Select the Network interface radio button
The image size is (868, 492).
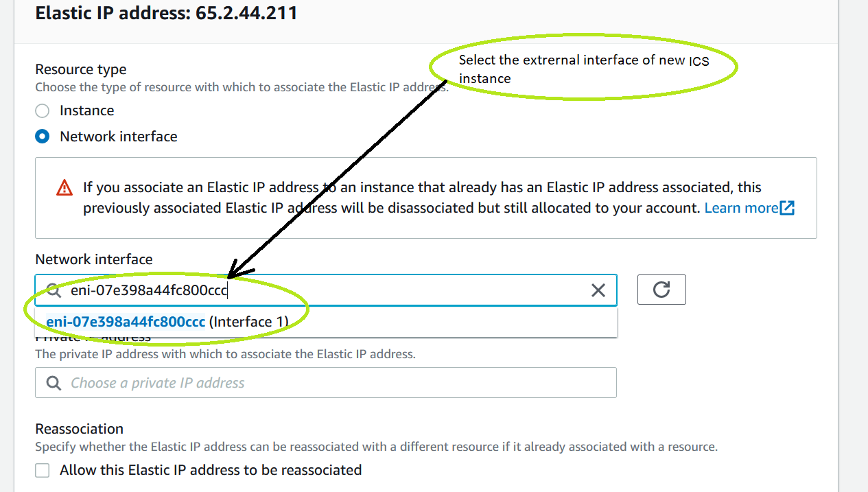[x=43, y=137]
